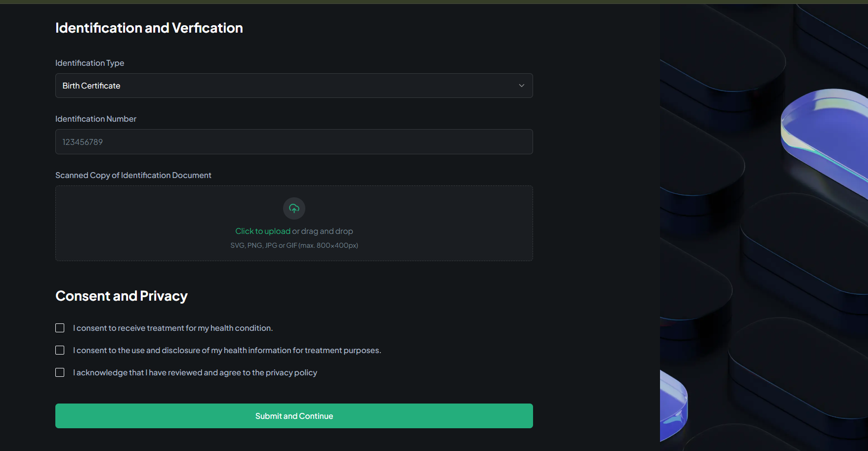Check consent to receive treatment checkbox

[60, 328]
